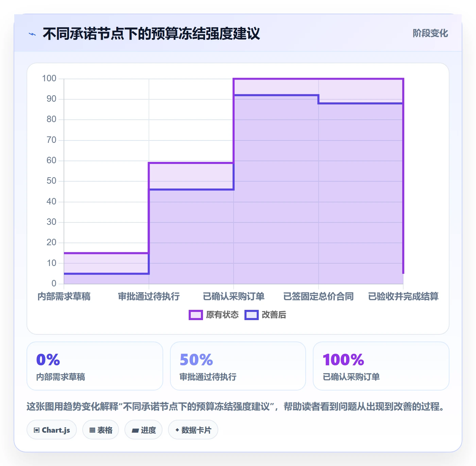Click the lightning bolt icon beside the title
This screenshot has width=476, height=466.
pos(32,34)
